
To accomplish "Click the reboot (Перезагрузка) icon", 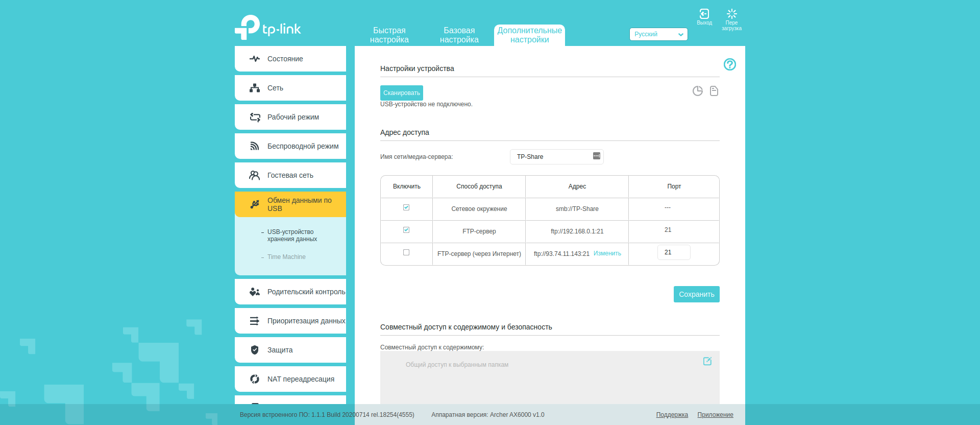I will click(x=731, y=14).
